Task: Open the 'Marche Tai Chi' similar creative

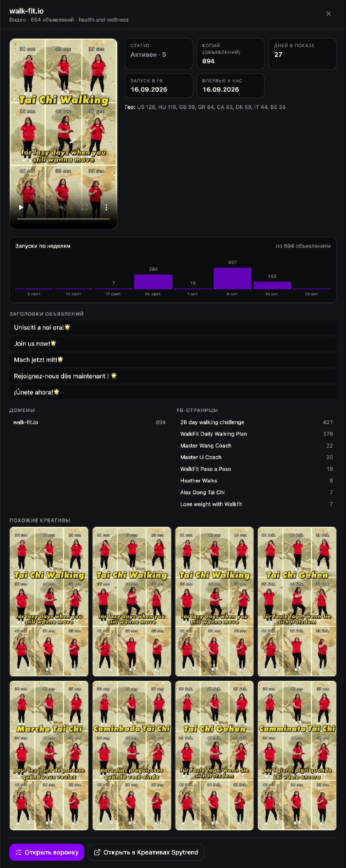Action: tap(49, 756)
